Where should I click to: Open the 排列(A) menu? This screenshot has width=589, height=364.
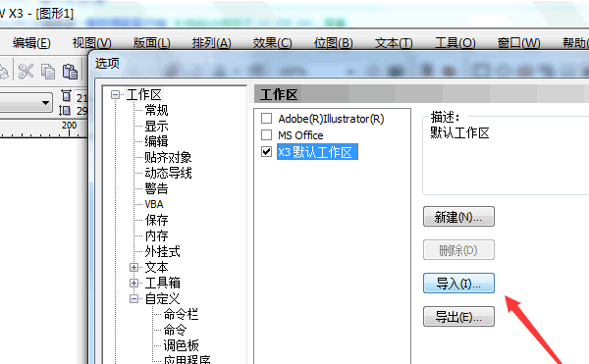point(211,43)
